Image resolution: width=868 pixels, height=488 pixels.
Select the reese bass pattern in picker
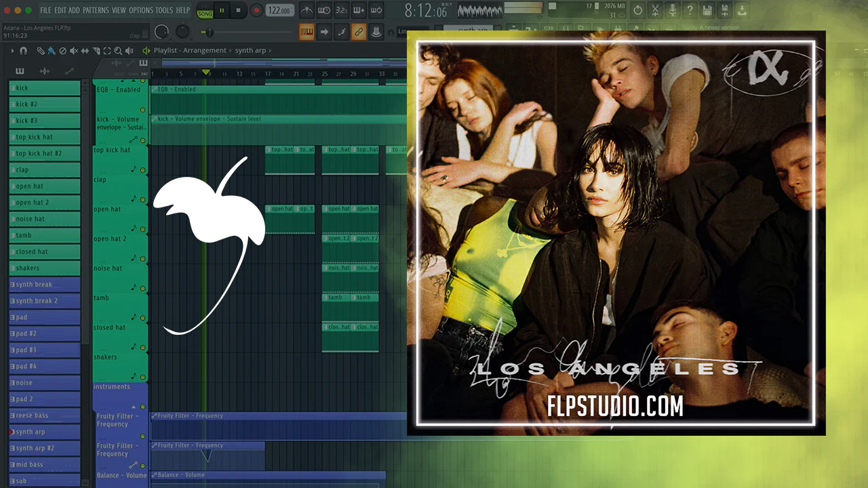(45, 415)
